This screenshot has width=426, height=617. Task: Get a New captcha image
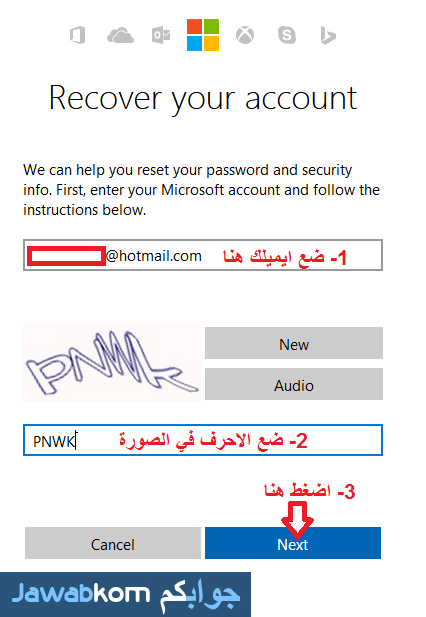click(294, 343)
